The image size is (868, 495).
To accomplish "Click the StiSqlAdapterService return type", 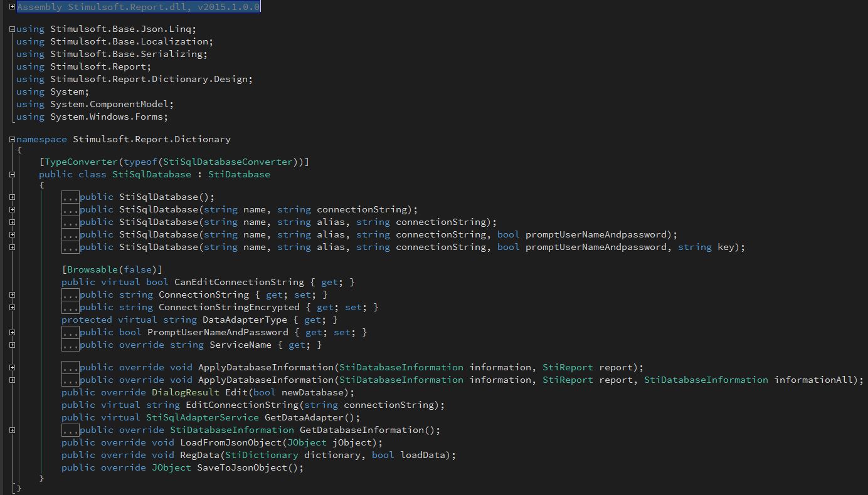I will (x=202, y=417).
